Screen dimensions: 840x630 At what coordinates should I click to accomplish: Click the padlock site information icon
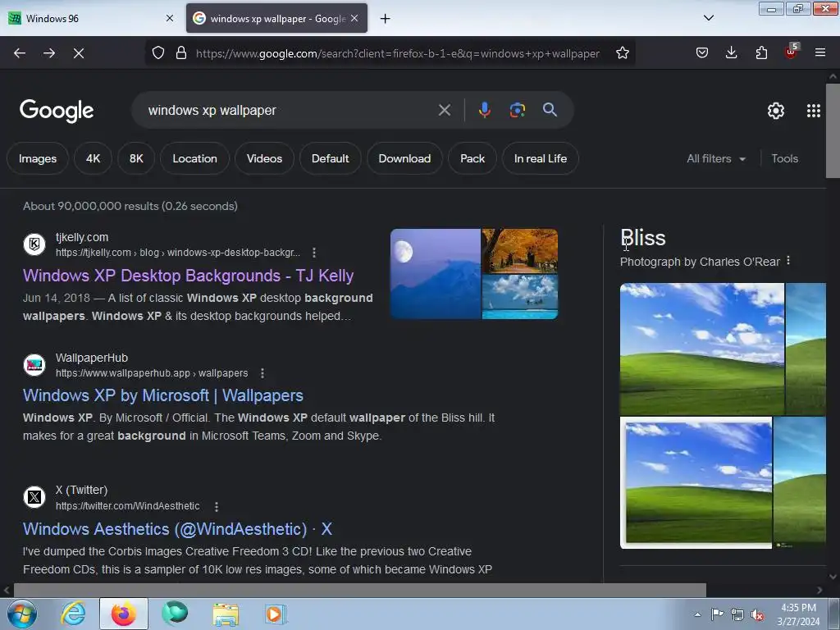click(x=181, y=53)
